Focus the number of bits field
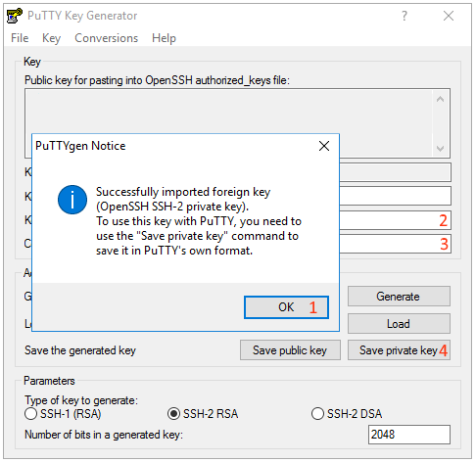 point(409,435)
